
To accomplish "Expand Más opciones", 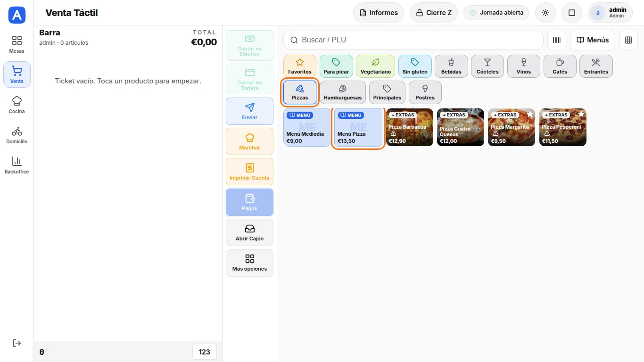I will click(x=249, y=263).
